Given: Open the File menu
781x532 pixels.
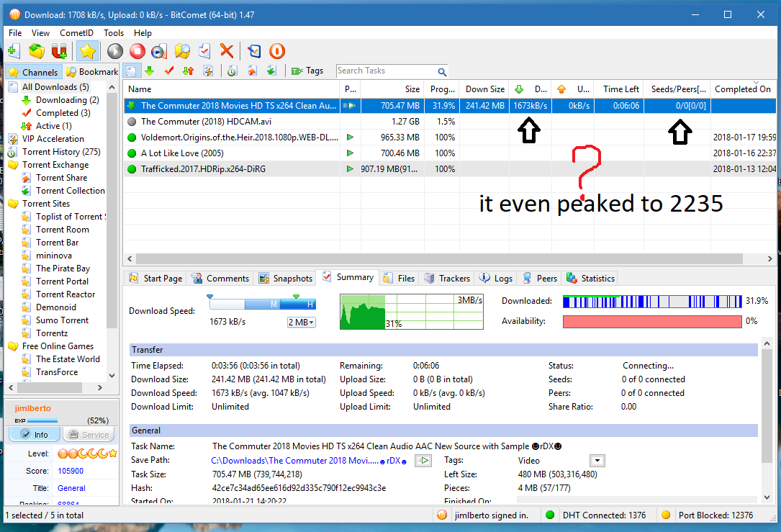Looking at the screenshot, I should (15, 33).
